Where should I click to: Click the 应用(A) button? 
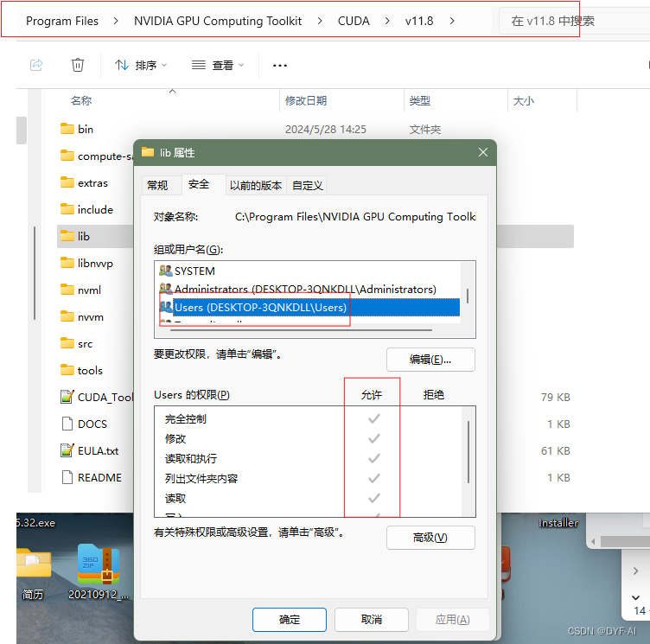[x=453, y=620]
